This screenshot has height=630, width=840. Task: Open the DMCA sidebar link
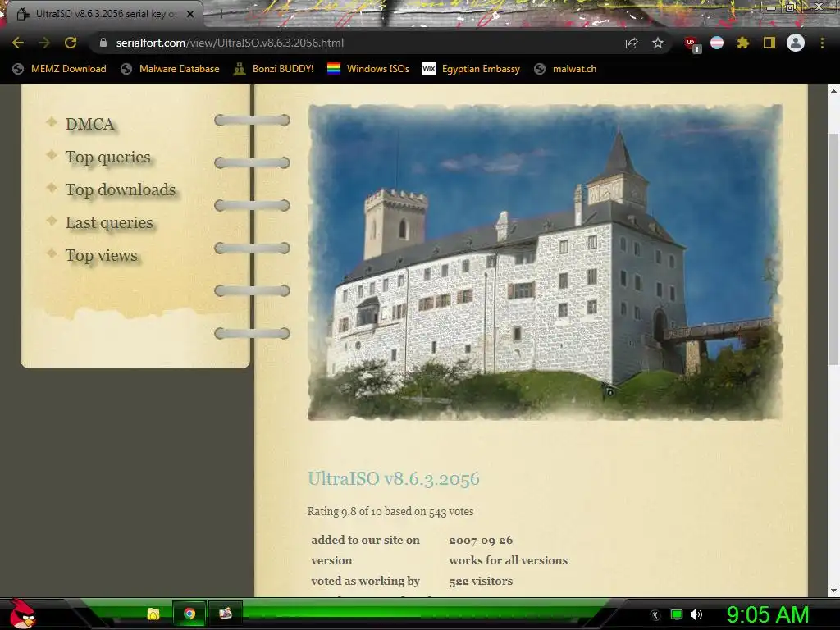89,124
